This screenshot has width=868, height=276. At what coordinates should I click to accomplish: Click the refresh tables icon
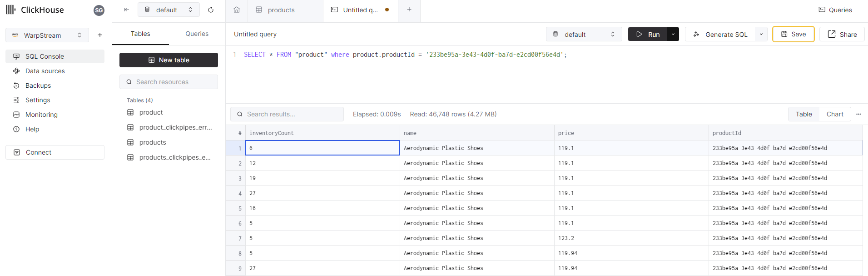(211, 10)
